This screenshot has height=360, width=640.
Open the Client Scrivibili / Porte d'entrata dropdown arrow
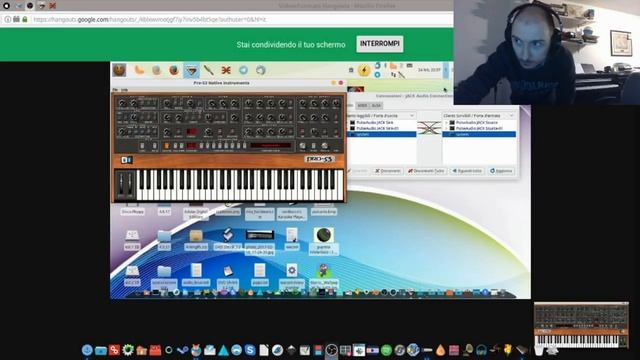(x=511, y=116)
